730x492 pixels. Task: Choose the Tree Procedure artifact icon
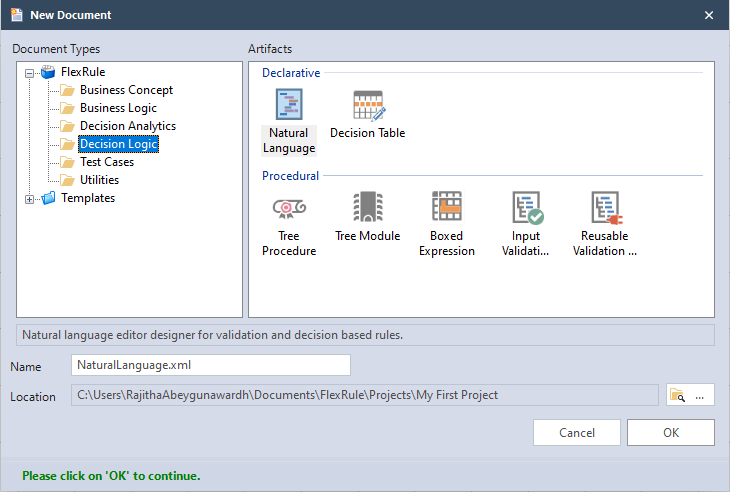(x=289, y=208)
